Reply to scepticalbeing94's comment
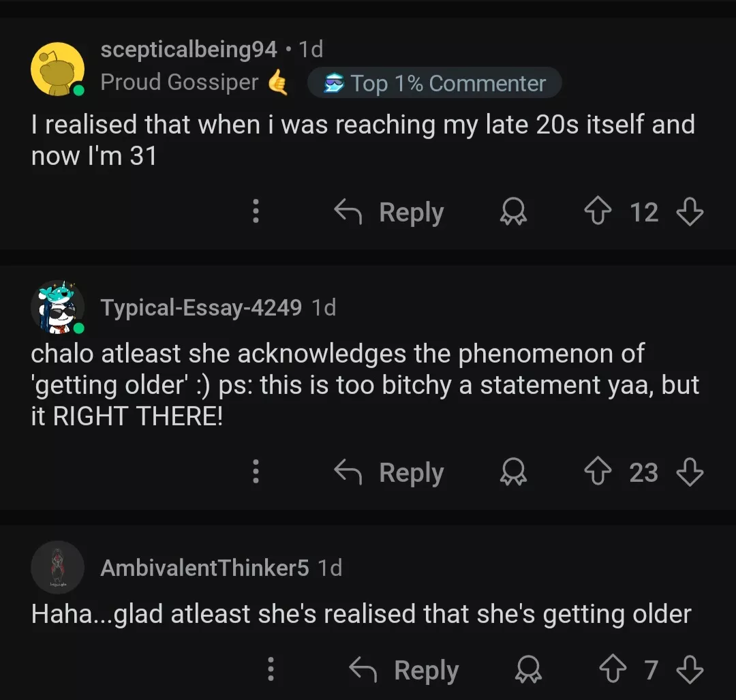The width and height of the screenshot is (736, 700). [x=389, y=212]
